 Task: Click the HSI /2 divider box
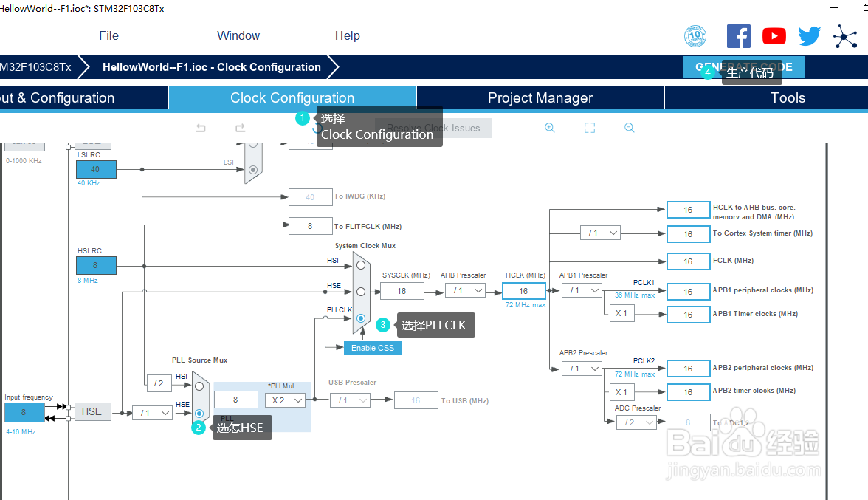click(x=159, y=383)
